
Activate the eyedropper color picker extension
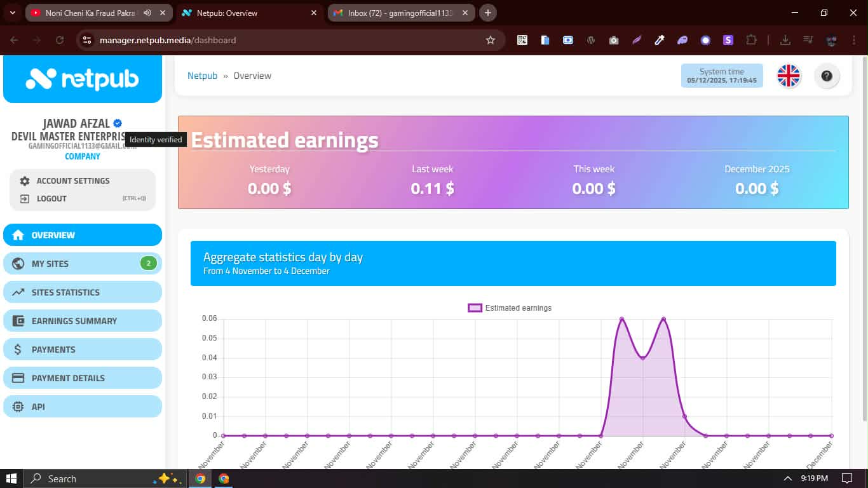click(660, 40)
